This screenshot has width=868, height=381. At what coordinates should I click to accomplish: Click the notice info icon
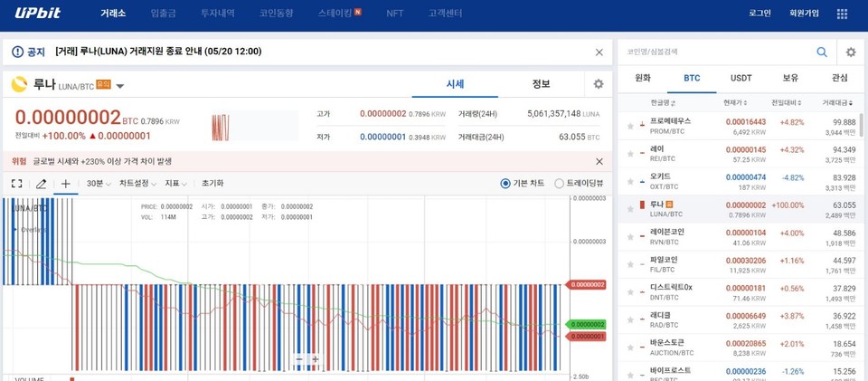16,52
